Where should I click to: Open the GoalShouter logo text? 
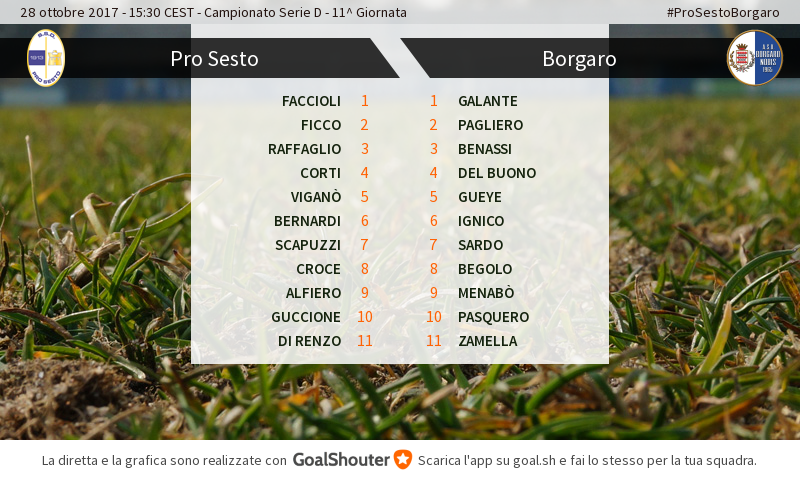click(x=341, y=460)
